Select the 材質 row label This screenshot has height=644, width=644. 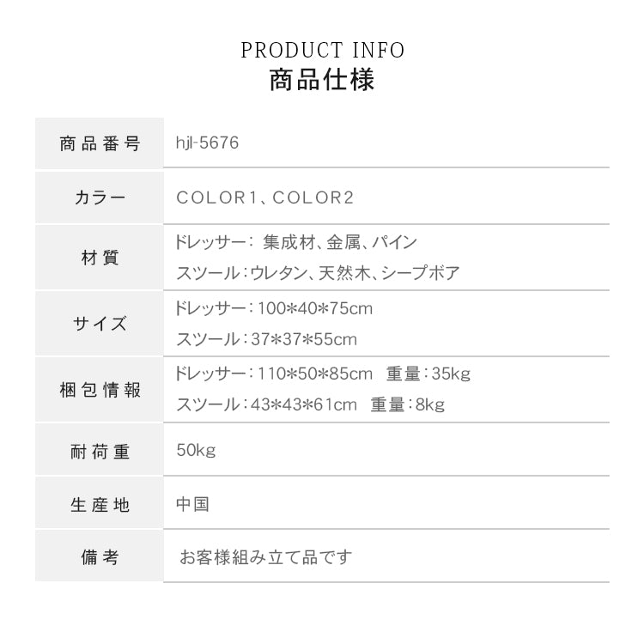click(100, 258)
